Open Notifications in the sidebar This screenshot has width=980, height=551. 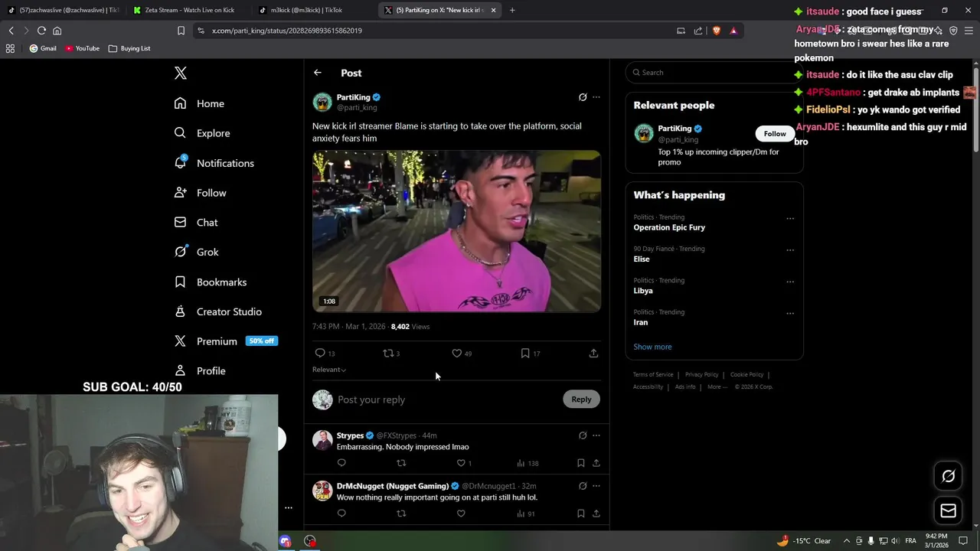214,163
